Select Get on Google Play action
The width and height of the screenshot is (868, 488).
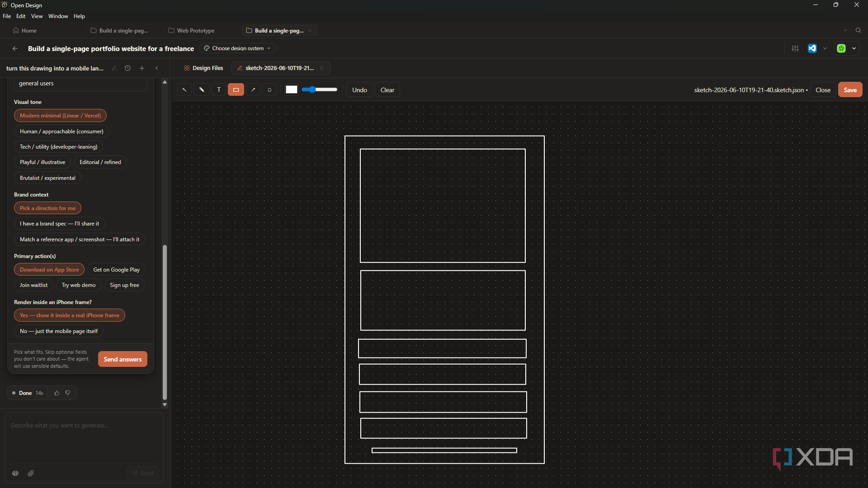[116, 270]
